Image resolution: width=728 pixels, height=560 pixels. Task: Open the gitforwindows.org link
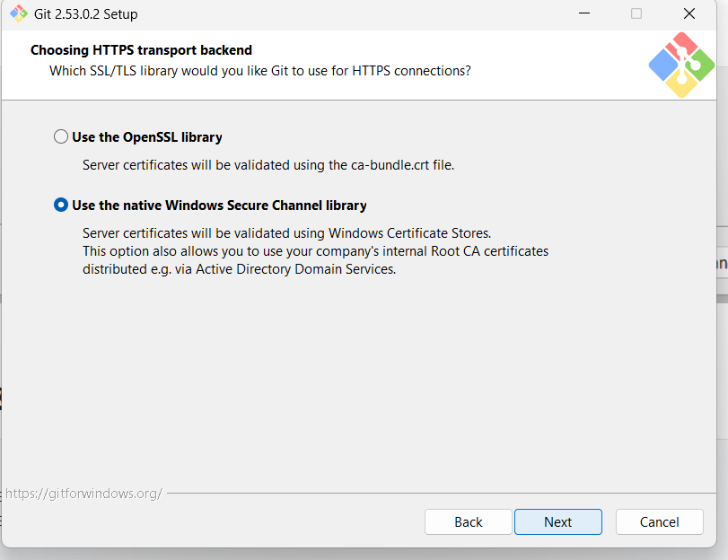(83, 493)
